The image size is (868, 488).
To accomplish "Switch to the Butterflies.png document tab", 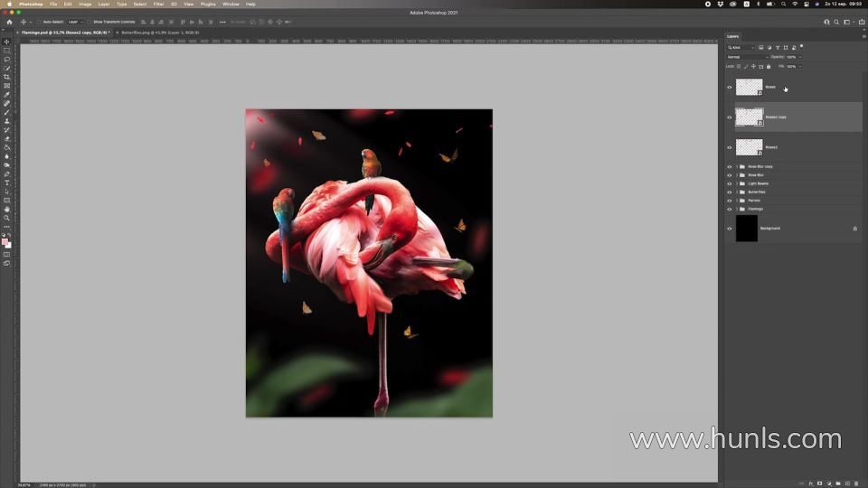I will [146, 32].
